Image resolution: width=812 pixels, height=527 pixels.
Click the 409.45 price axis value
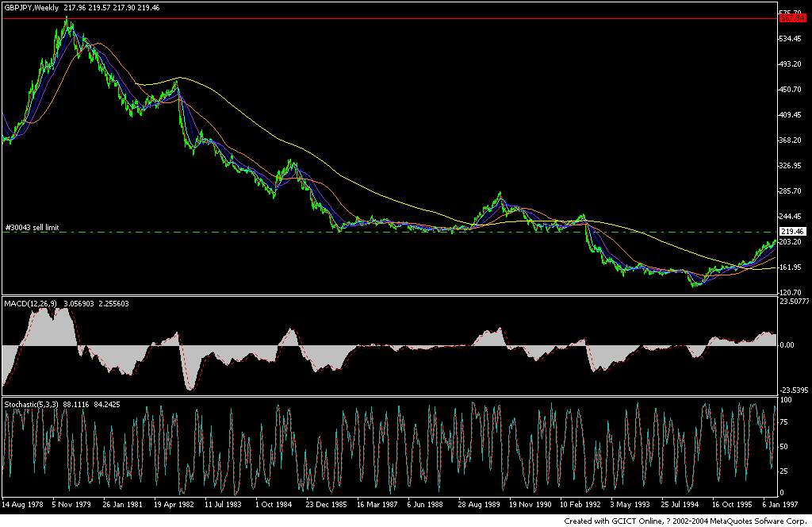tap(792, 115)
